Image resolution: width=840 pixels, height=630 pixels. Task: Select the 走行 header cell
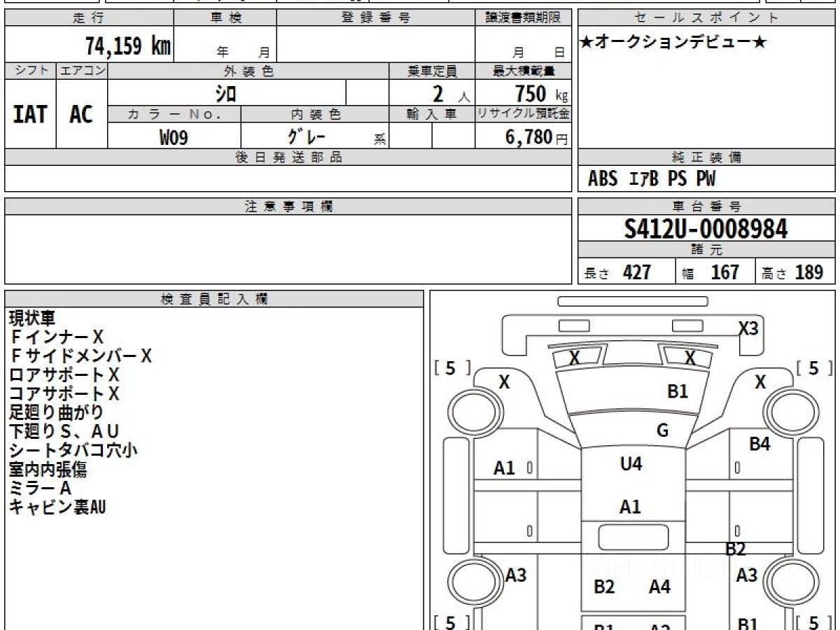[88, 17]
